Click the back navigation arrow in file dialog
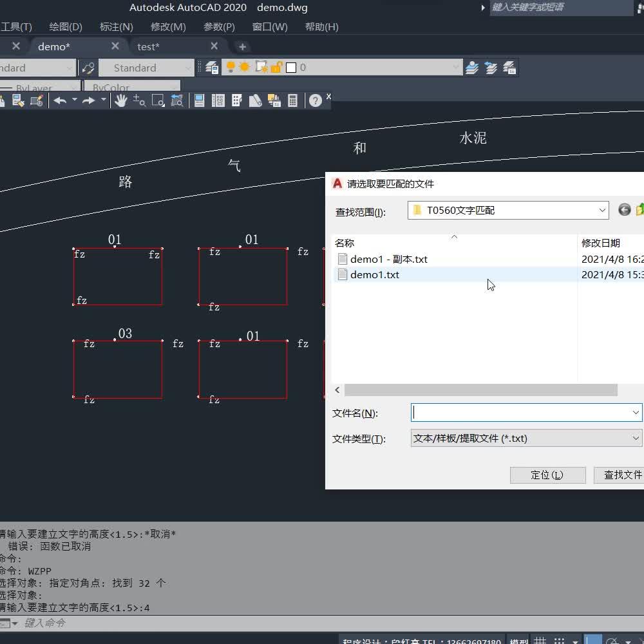The height and width of the screenshot is (644, 644). click(624, 209)
